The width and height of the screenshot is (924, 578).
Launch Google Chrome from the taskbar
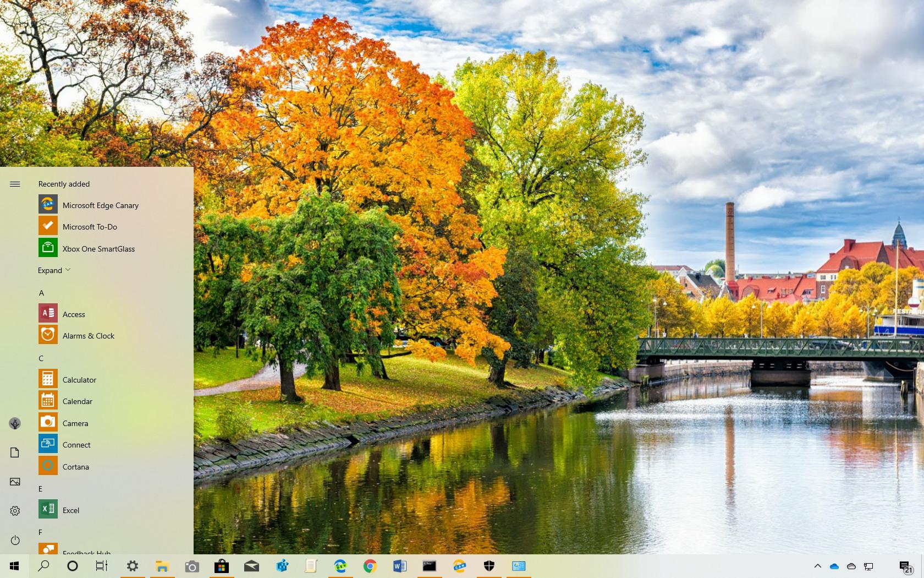click(x=370, y=566)
